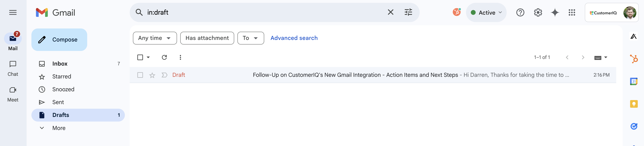Go to the Inbox folder
The image size is (644, 146).
[x=60, y=64]
